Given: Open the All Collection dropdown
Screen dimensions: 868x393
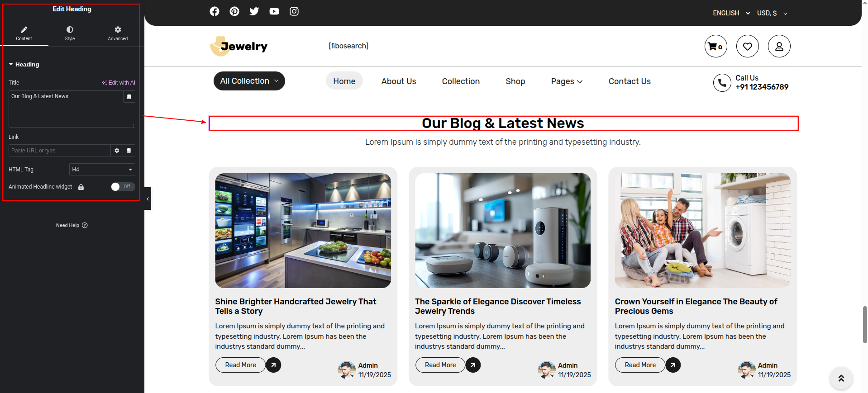Looking at the screenshot, I should pyautogui.click(x=249, y=81).
